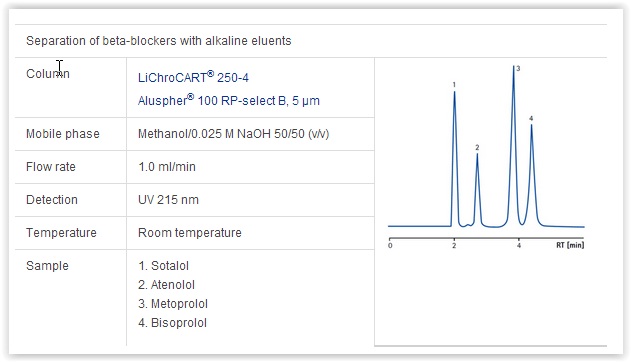The width and height of the screenshot is (631, 362).
Task: Click the Metoprolol sample entry
Action: click(x=173, y=304)
